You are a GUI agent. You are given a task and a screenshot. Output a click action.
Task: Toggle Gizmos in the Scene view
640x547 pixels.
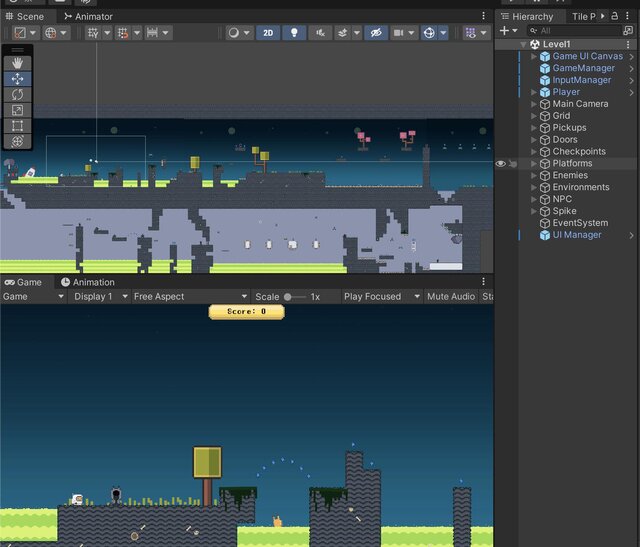429,33
